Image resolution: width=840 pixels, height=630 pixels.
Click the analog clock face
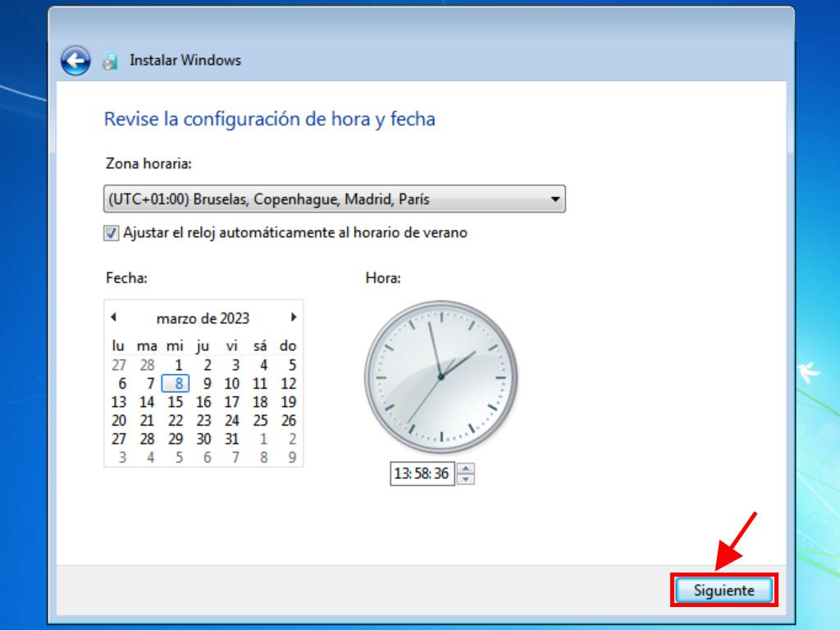(441, 377)
